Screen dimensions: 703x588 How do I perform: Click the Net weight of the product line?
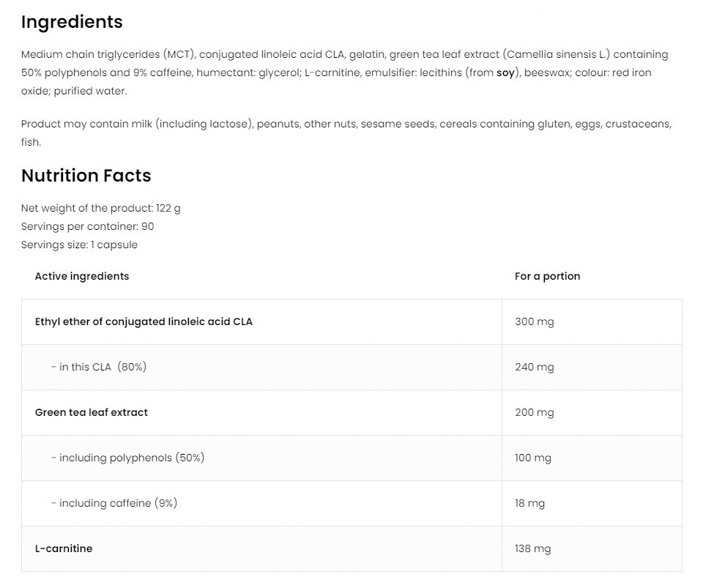(x=101, y=208)
